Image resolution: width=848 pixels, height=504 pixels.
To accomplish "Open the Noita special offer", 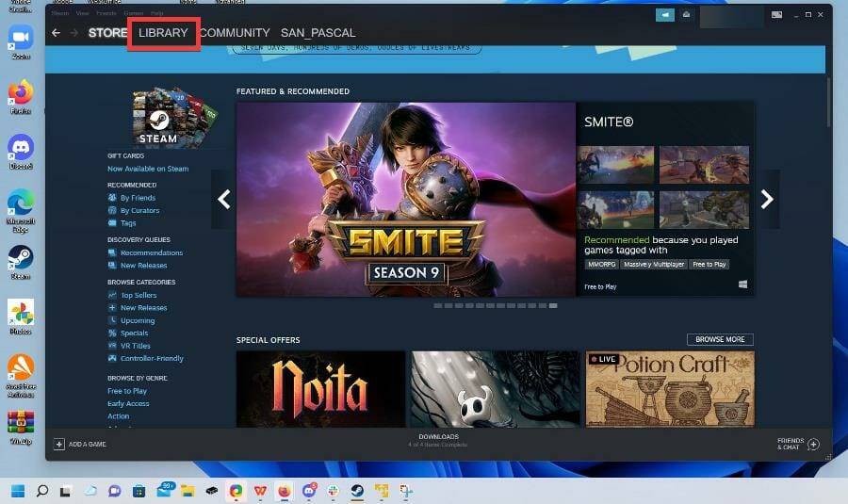I will pos(320,389).
